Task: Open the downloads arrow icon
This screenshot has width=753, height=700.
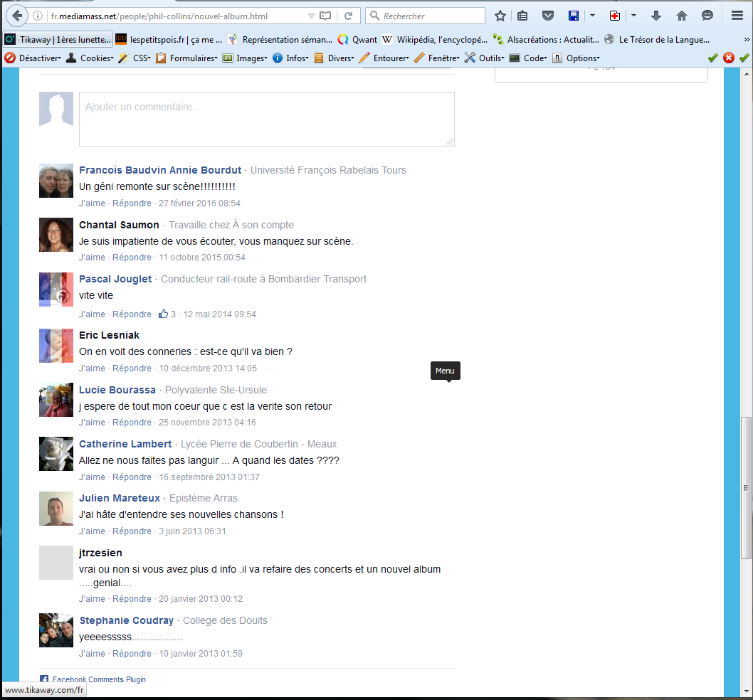Action: pos(656,16)
